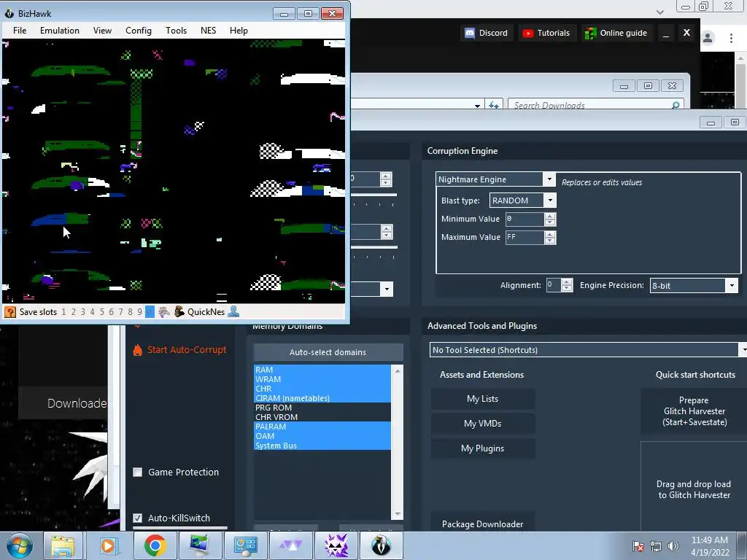Open Google Chrome from taskbar

tap(155, 545)
